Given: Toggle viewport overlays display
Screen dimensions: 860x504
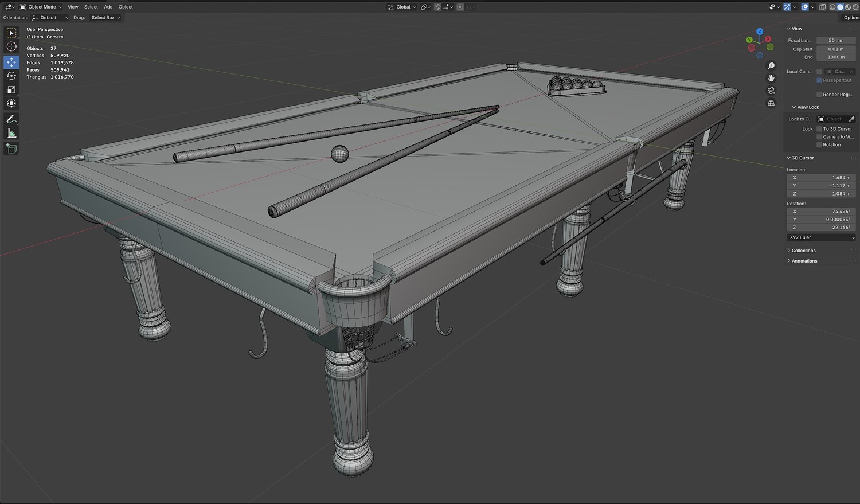Looking at the screenshot, I should pyautogui.click(x=805, y=7).
